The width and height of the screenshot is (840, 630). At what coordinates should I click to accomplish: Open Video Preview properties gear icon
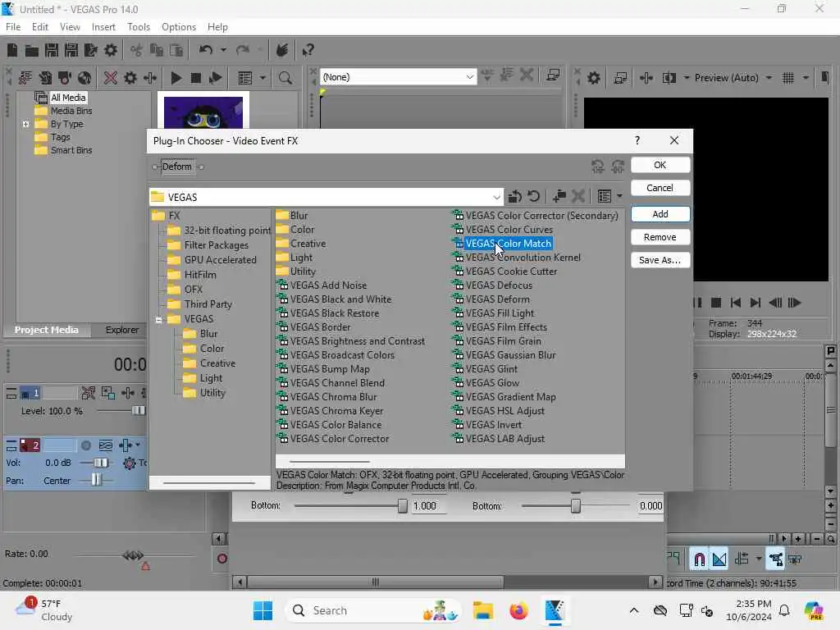click(594, 78)
